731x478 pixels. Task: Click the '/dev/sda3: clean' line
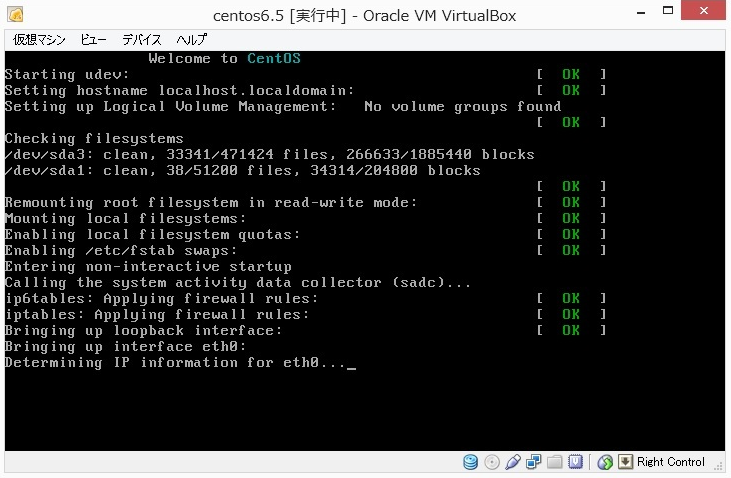[269, 154]
